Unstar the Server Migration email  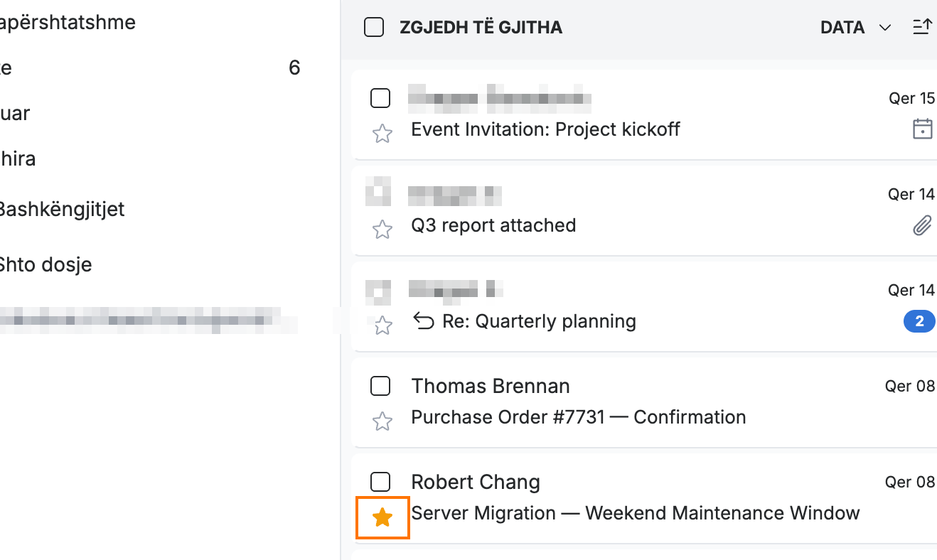click(x=382, y=517)
